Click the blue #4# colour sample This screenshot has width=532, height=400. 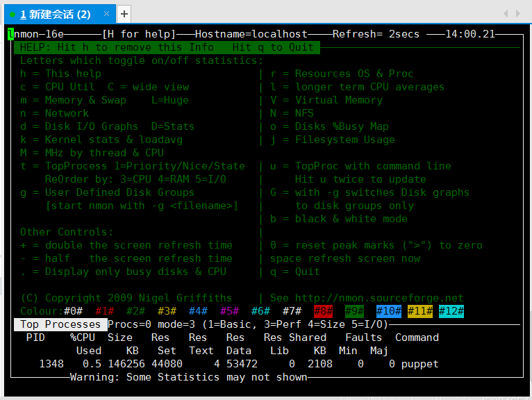(x=198, y=311)
